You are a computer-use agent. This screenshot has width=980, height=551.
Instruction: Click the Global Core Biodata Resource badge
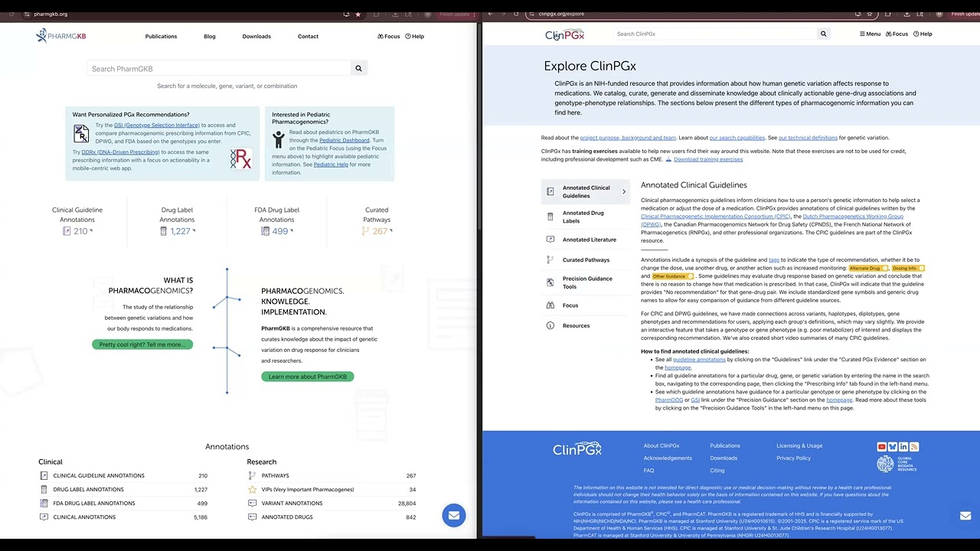(897, 464)
